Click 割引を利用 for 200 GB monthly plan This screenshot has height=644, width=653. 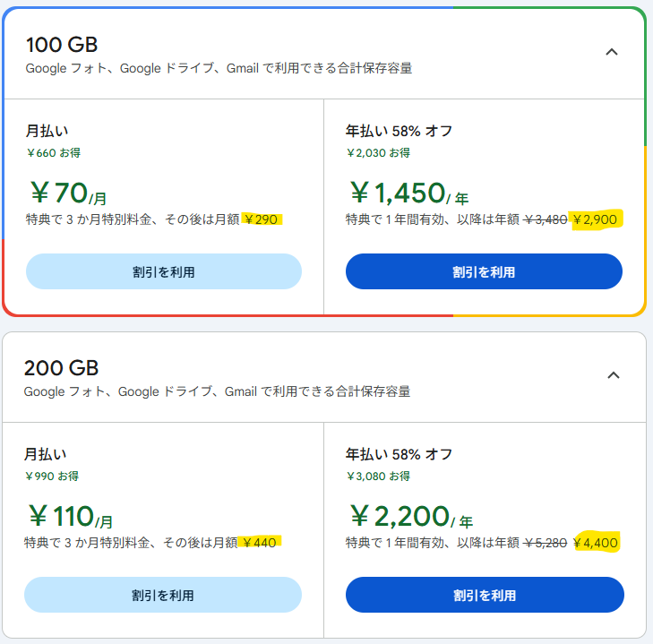163,595
